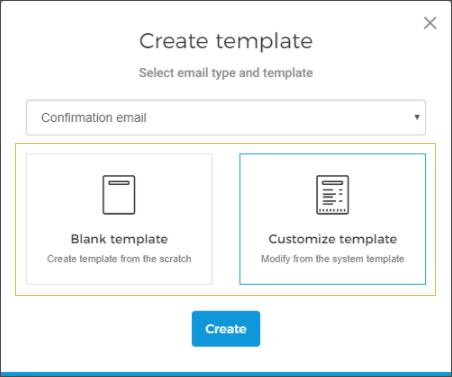Viewport: 452px width, 377px height.
Task: Click the Confirmation email selected value text
Action: tap(94, 118)
